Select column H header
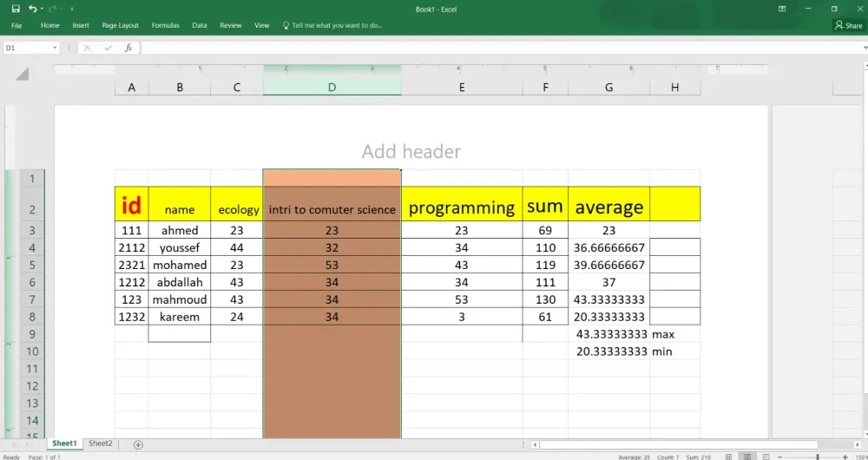 [674, 88]
